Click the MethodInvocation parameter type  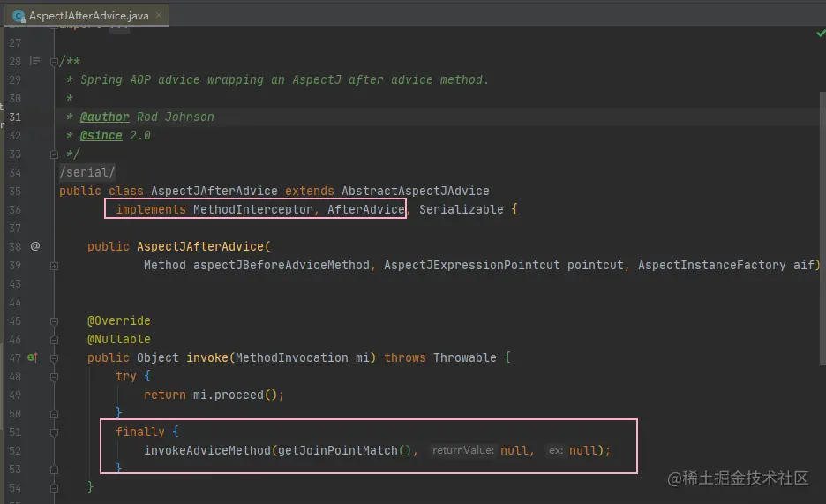pyautogui.click(x=291, y=357)
